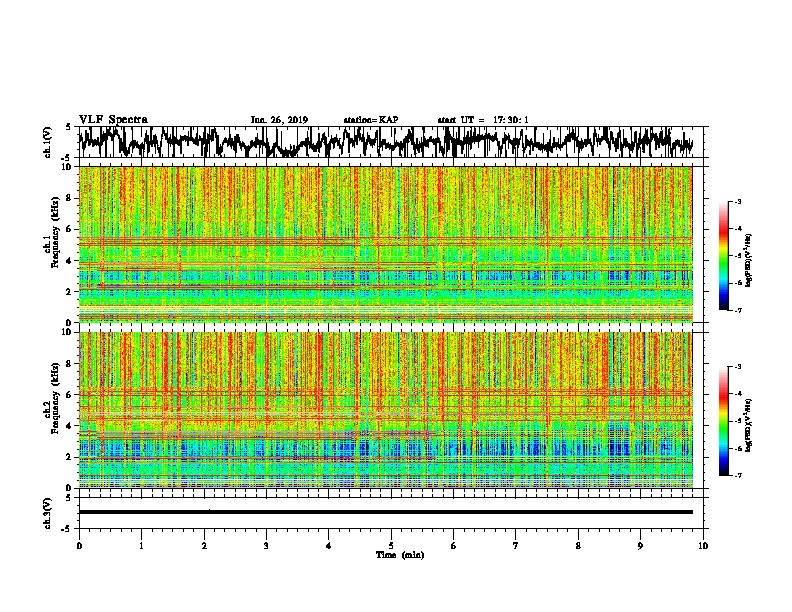792x612 pixels.
Task: Click time axis tick label "5"
Action: point(391,546)
